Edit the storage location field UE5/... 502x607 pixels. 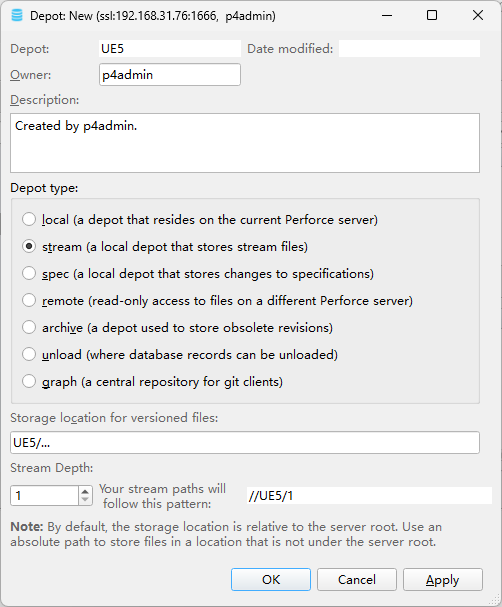click(245, 442)
